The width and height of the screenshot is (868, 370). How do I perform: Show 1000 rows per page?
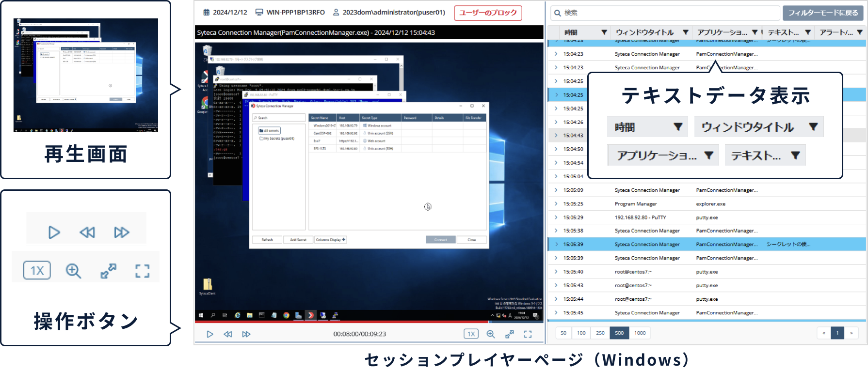pyautogui.click(x=640, y=333)
